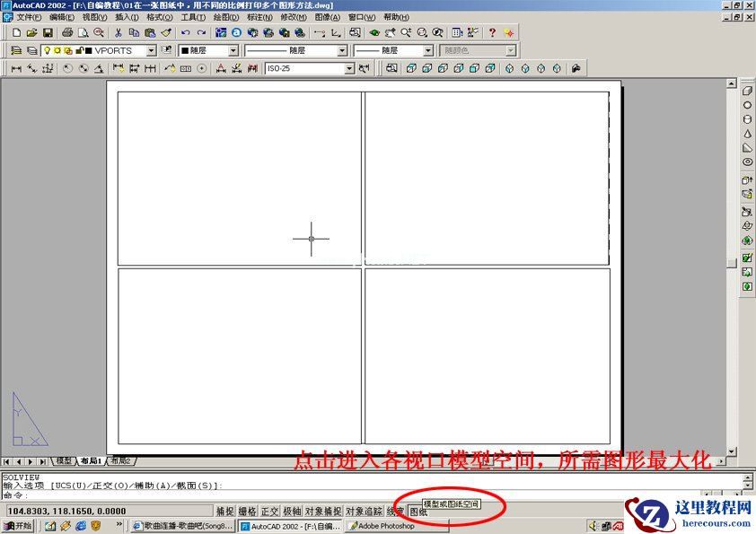Select the Sphere solid tool on right toolbar
Image resolution: width=756 pixels, height=534 pixels.
747,105
